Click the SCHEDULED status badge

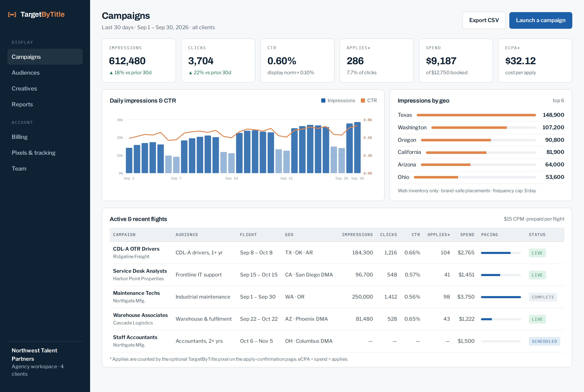(544, 341)
